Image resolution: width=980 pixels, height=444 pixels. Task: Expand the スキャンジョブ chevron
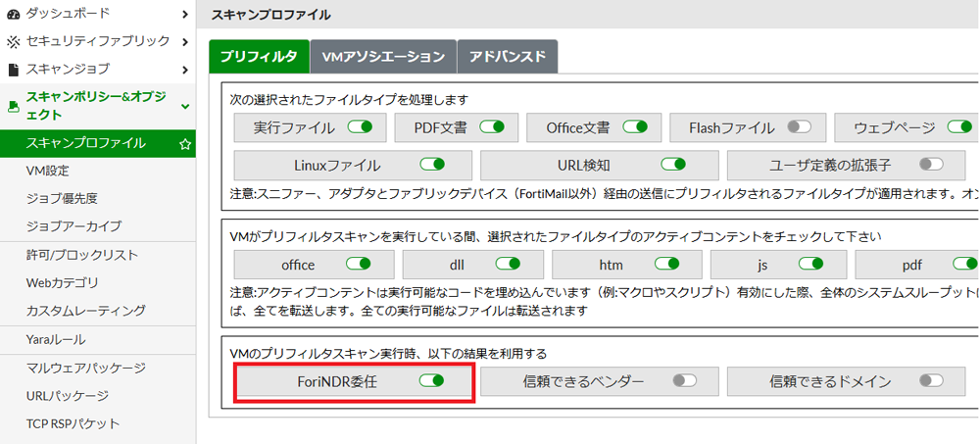[184, 69]
